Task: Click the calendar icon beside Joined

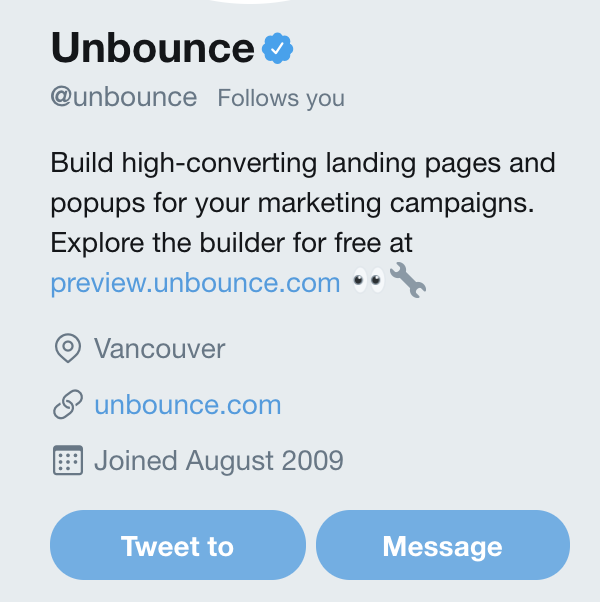Action: [x=67, y=460]
